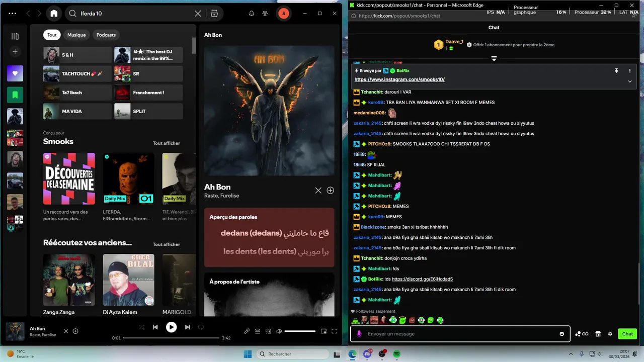The height and width of the screenshot is (362, 644).
Task: Go to Spotify Home
Action: [x=54, y=14]
